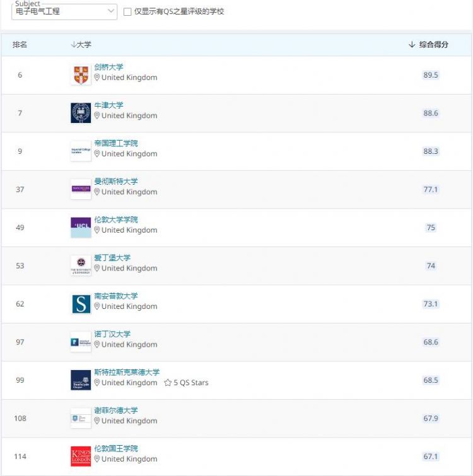Click the University of Nottingham logo
The width and height of the screenshot is (473, 476).
point(81,342)
